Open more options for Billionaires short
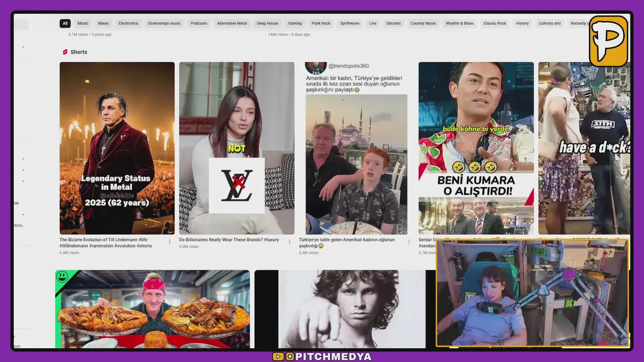The height and width of the screenshot is (362, 644). tap(289, 242)
